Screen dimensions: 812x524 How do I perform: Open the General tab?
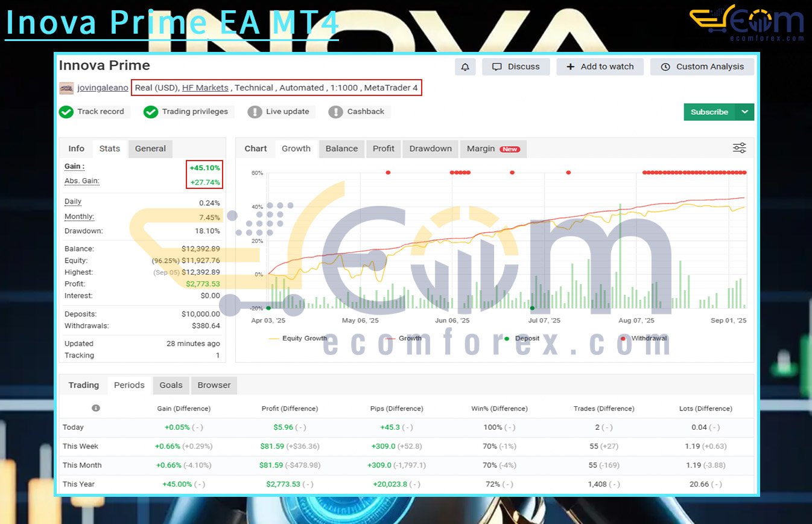pyautogui.click(x=150, y=149)
